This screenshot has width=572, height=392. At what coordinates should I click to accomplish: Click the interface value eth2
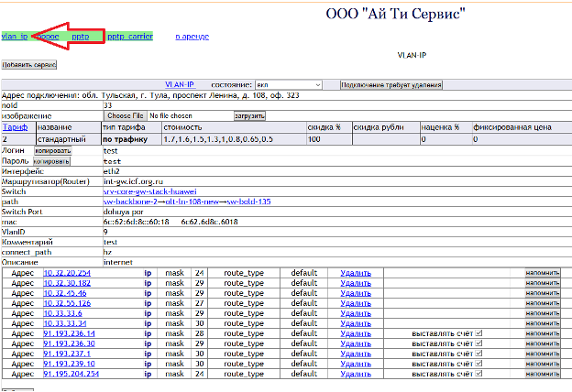[112, 171]
